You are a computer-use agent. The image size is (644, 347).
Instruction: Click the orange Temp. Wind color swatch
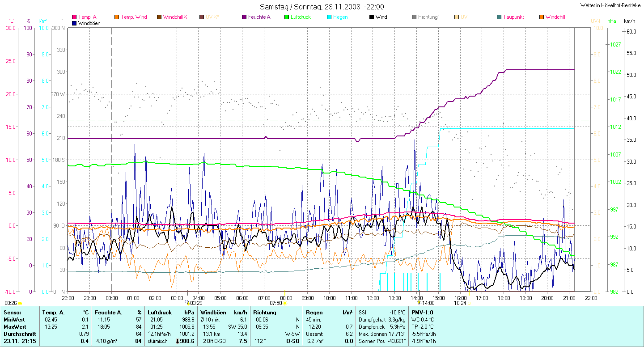(x=117, y=17)
